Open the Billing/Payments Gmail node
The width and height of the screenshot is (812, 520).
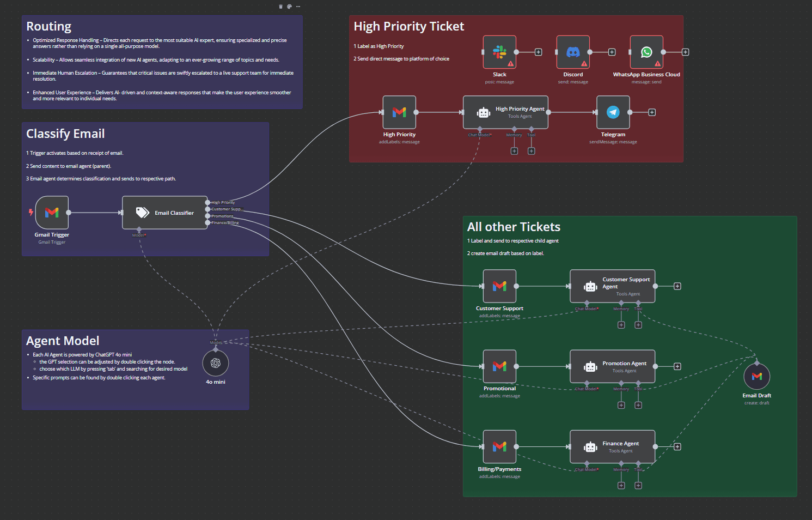(499, 446)
